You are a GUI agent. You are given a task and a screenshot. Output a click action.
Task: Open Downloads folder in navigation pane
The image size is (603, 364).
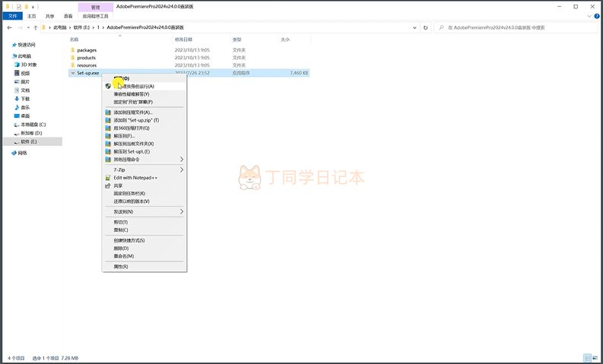tap(25, 99)
